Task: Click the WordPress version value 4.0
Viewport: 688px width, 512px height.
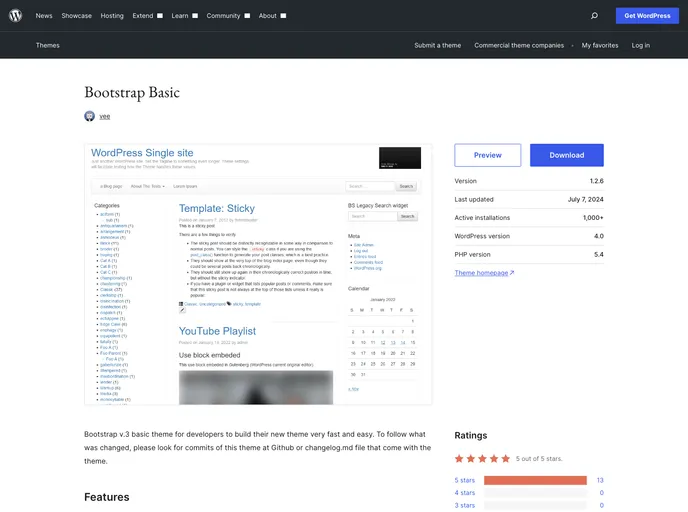Action: 598,236
